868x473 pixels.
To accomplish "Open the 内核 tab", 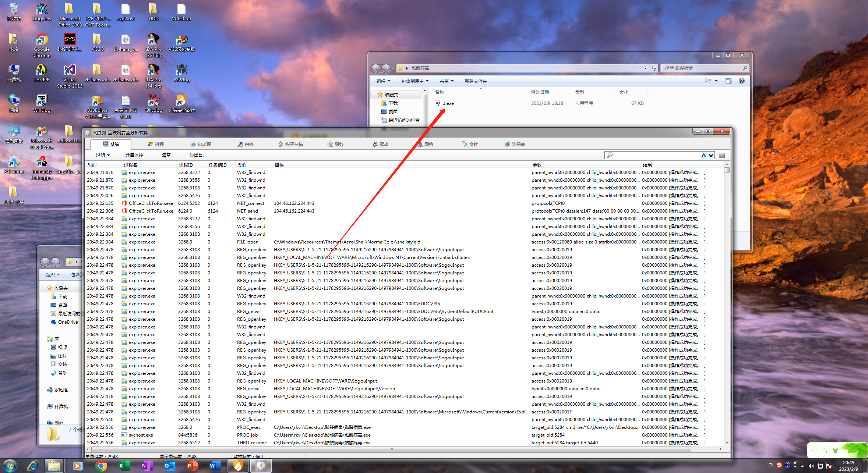I will [246, 144].
